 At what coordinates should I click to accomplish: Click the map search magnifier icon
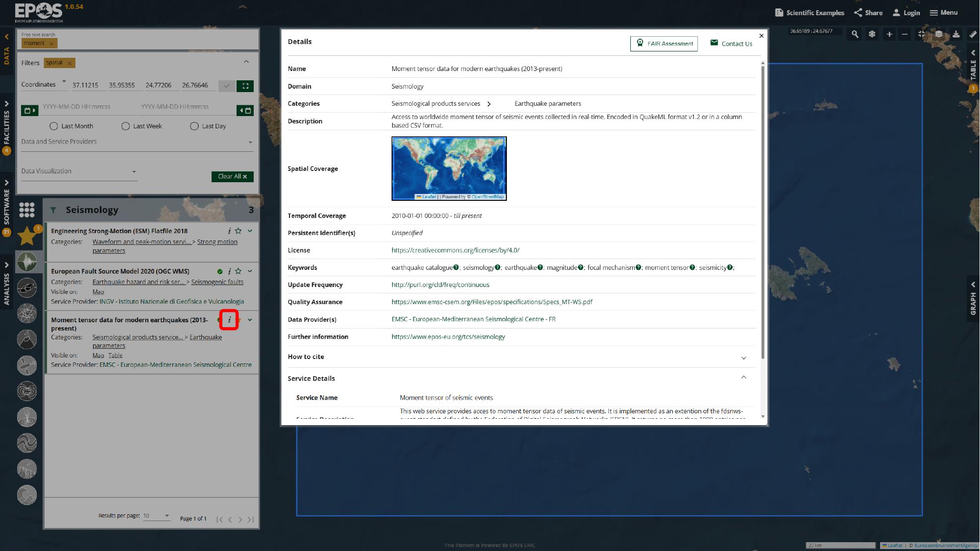click(x=854, y=34)
